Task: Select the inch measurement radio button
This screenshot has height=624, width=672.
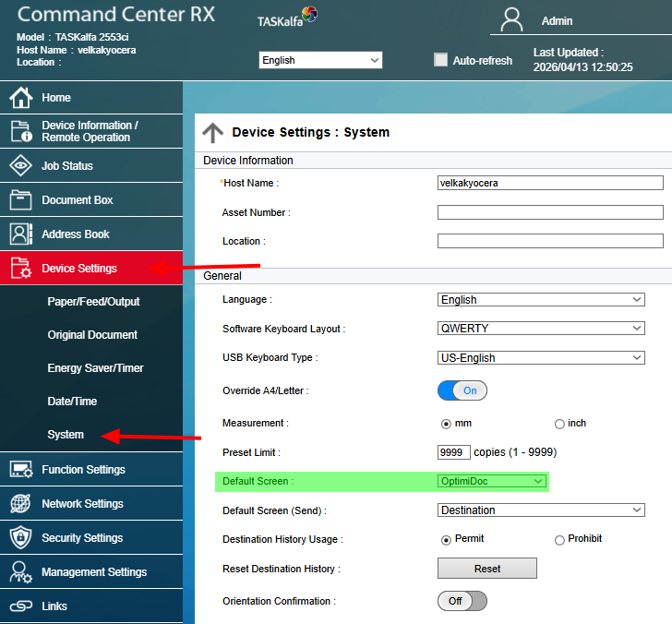Action: [559, 424]
